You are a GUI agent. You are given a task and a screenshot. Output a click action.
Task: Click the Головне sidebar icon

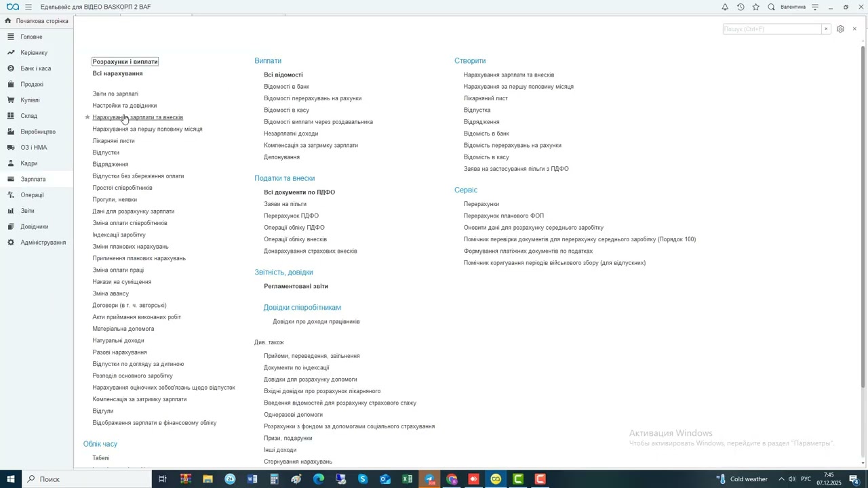coord(11,37)
